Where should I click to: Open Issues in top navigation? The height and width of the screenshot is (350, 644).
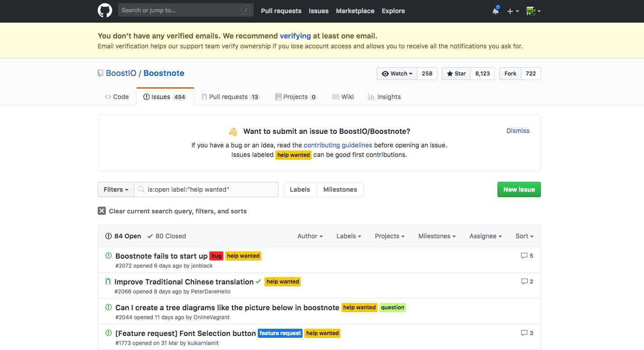click(318, 11)
